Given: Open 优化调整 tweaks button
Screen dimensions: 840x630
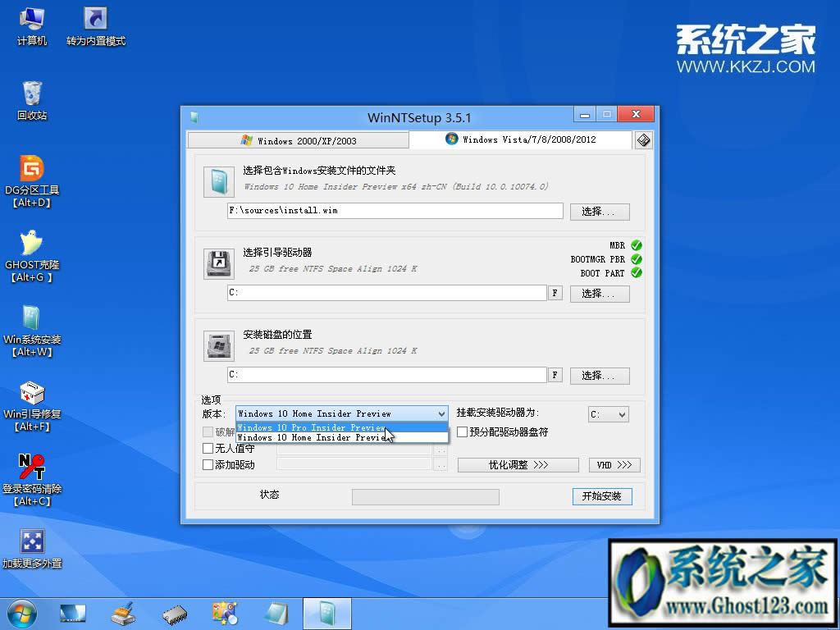Looking at the screenshot, I should point(518,465).
